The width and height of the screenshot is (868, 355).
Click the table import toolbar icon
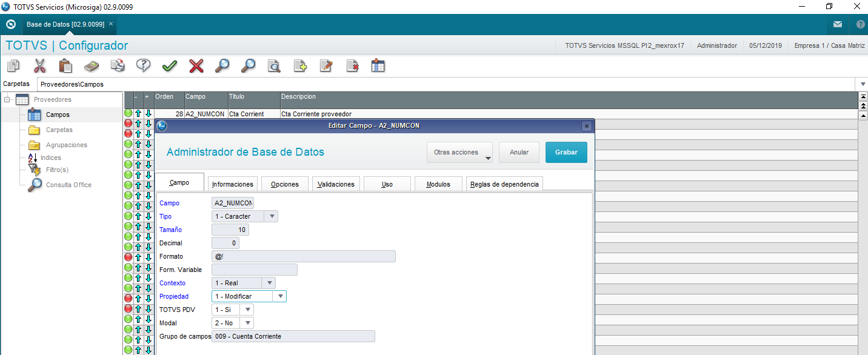[378, 65]
